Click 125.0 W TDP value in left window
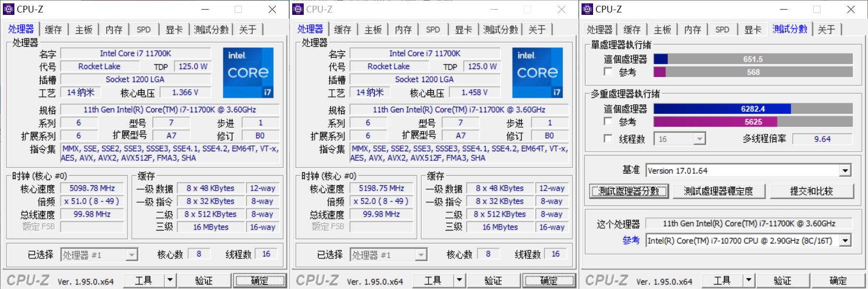Image resolution: width=868 pixels, height=289 pixels. point(193,66)
